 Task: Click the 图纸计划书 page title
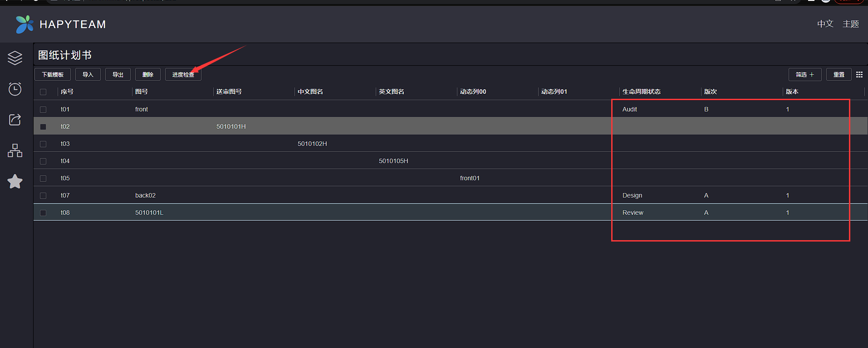click(x=65, y=55)
